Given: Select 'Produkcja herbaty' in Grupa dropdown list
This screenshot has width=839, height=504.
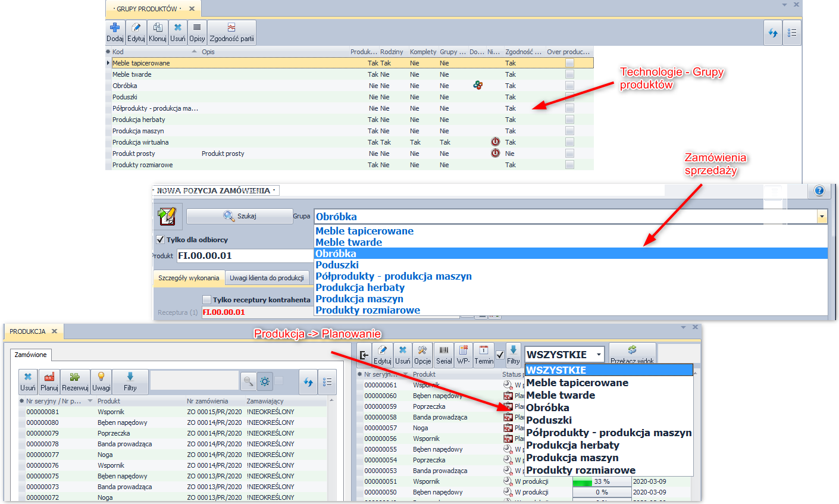Looking at the screenshot, I should pyautogui.click(x=360, y=287).
